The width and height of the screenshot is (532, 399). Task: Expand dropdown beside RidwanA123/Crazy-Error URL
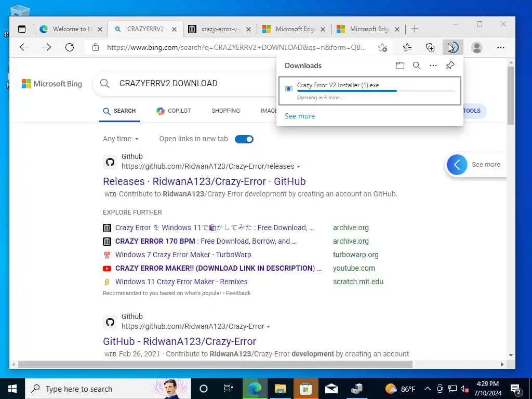pos(269,327)
